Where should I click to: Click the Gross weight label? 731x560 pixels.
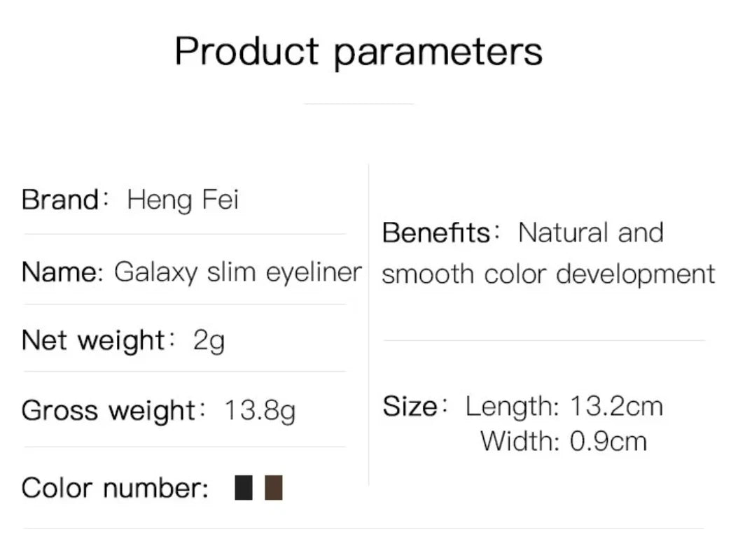click(x=109, y=411)
